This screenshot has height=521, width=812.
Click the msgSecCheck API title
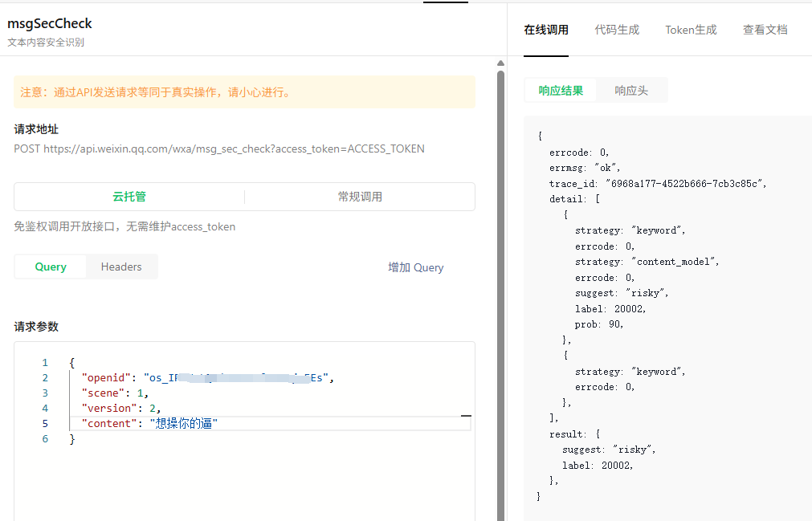click(50, 24)
